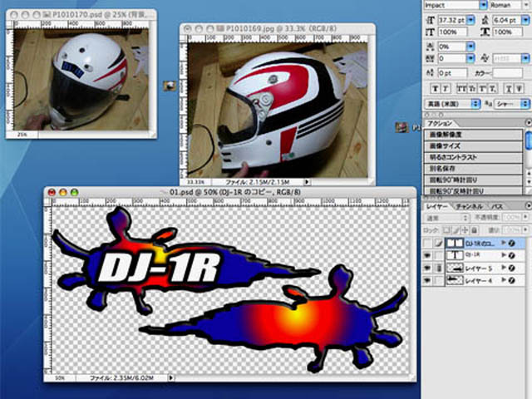Image resolution: width=532 pixels, height=399 pixels.
Task: Toggle Small Caps style button
Action: (x=471, y=89)
